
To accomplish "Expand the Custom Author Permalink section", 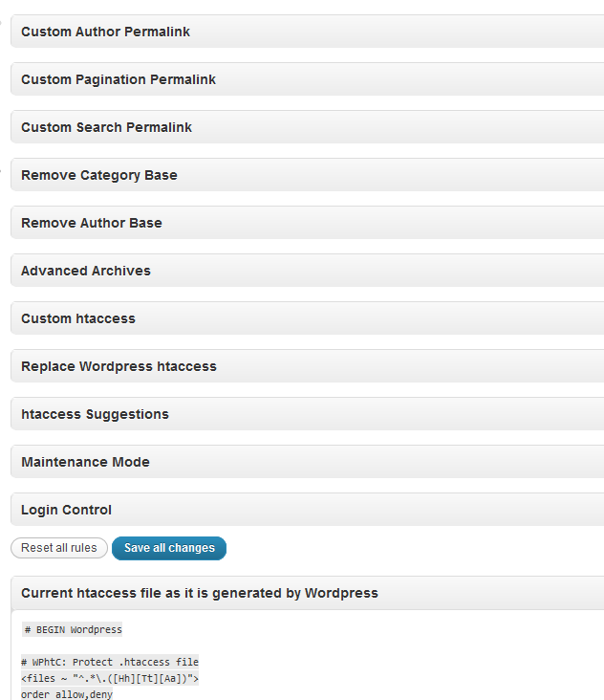I will tap(308, 32).
